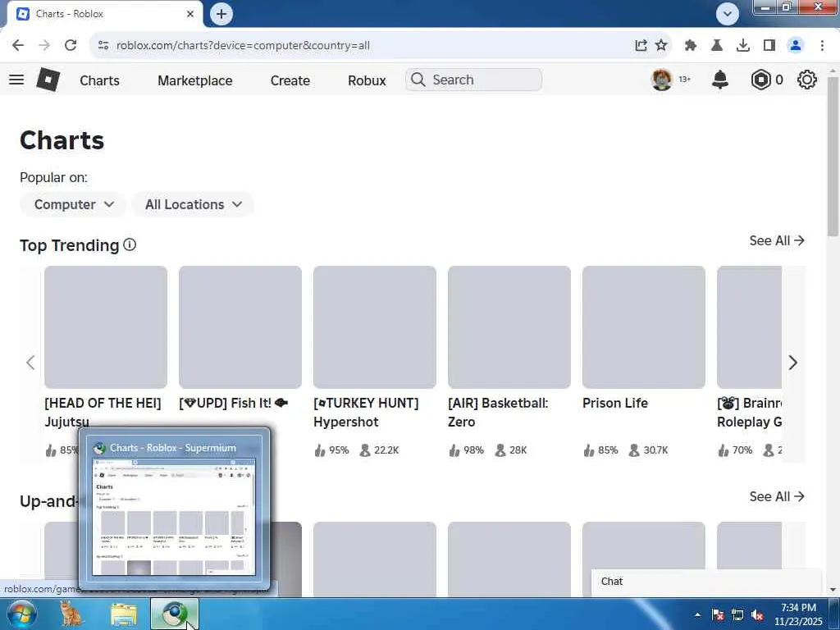Open the Prison Life game title

(x=615, y=403)
